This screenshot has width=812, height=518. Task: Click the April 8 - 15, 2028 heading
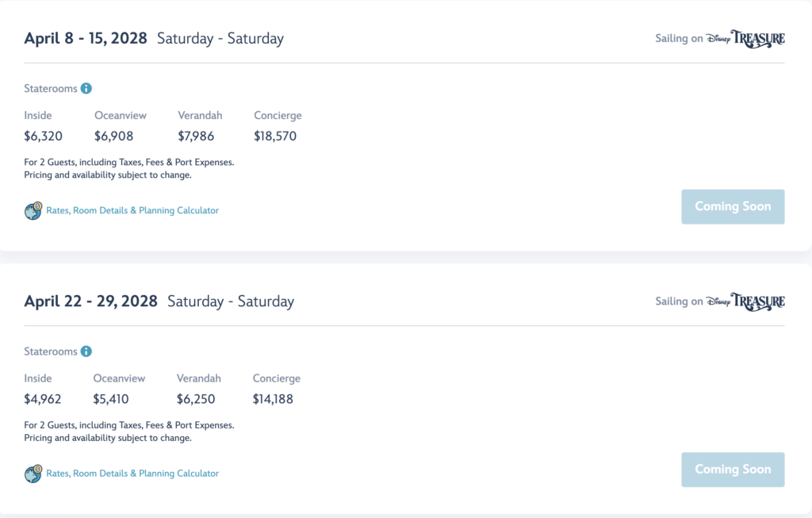(x=86, y=38)
